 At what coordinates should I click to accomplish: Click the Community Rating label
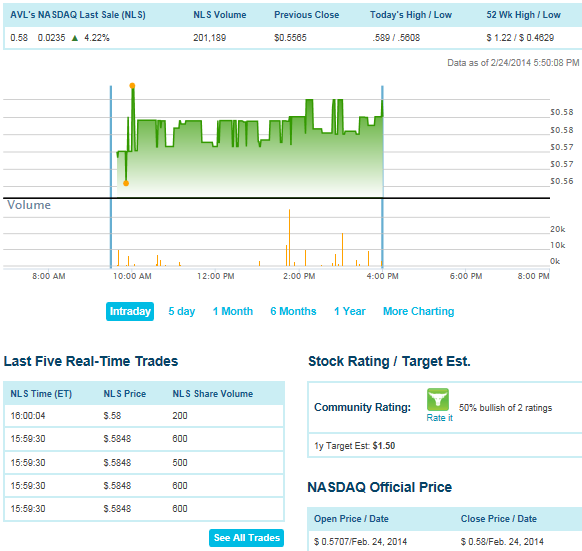(x=362, y=407)
